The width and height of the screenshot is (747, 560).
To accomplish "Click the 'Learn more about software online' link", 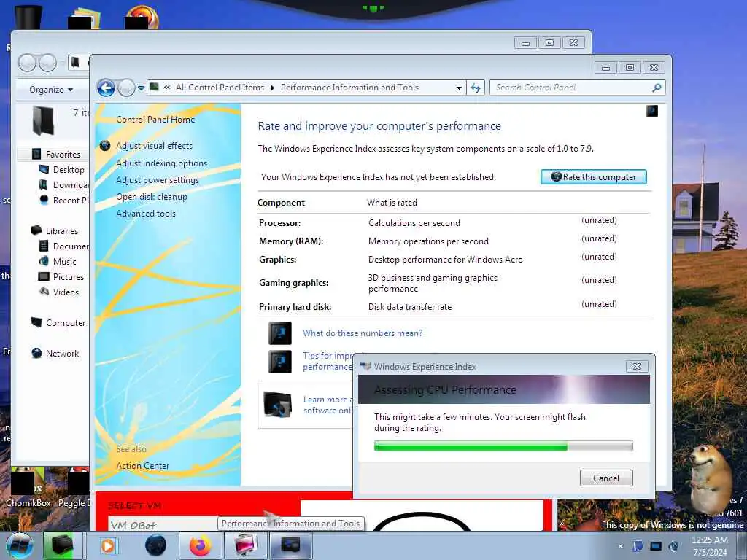I will [328, 405].
